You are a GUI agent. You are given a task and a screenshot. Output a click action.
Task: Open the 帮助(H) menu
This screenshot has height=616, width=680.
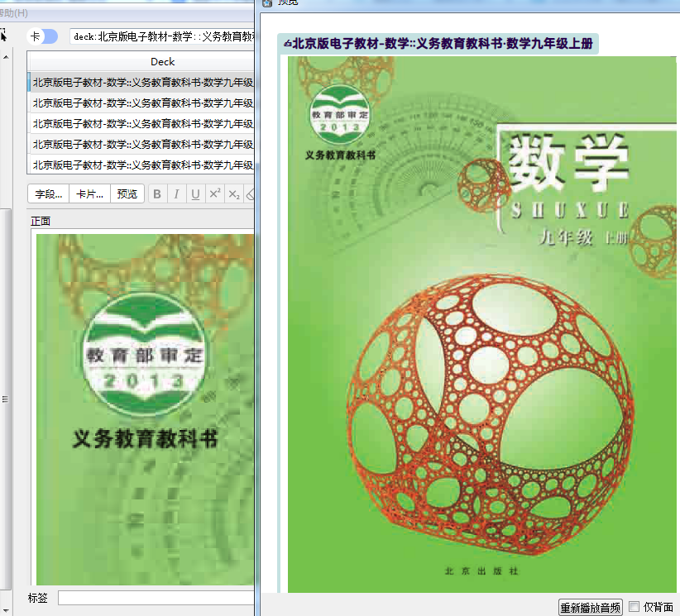click(x=13, y=13)
